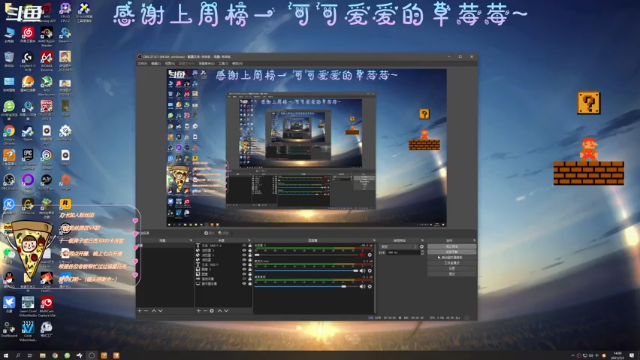Screen dimensions: 640x360
Task: Enable Studio Mode from Controls panel
Action: click(451, 263)
